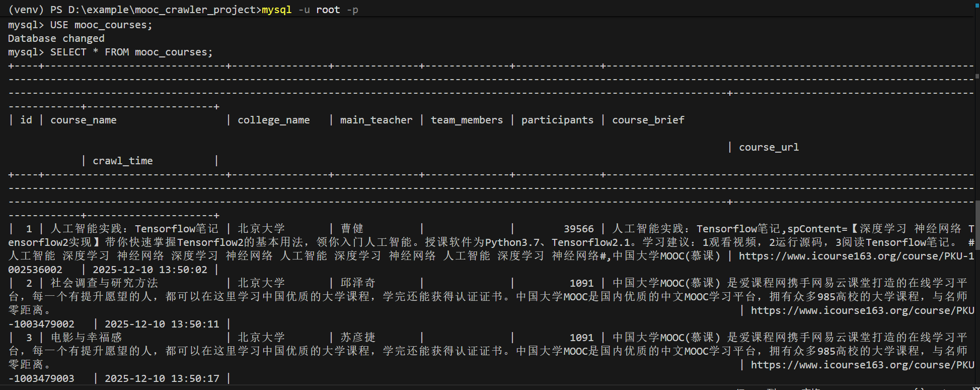Click the USE mooc_courses statement
Screen dimensions: 980x390
coord(101,25)
